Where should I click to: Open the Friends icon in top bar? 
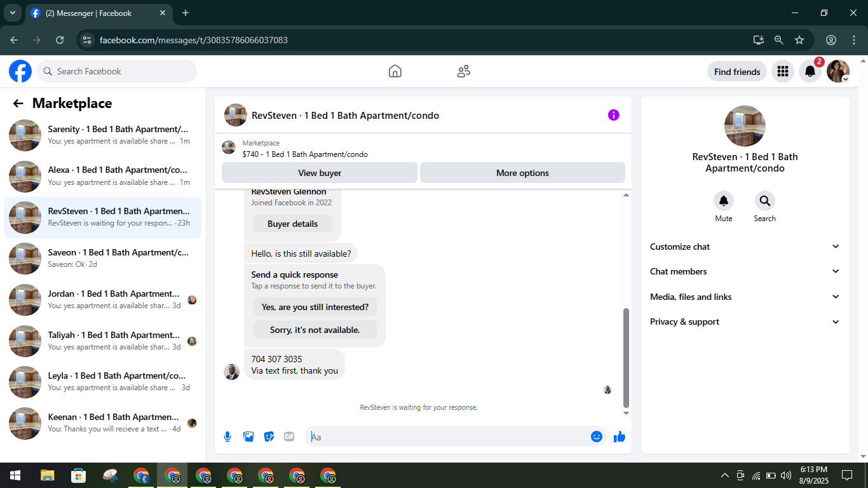click(464, 71)
